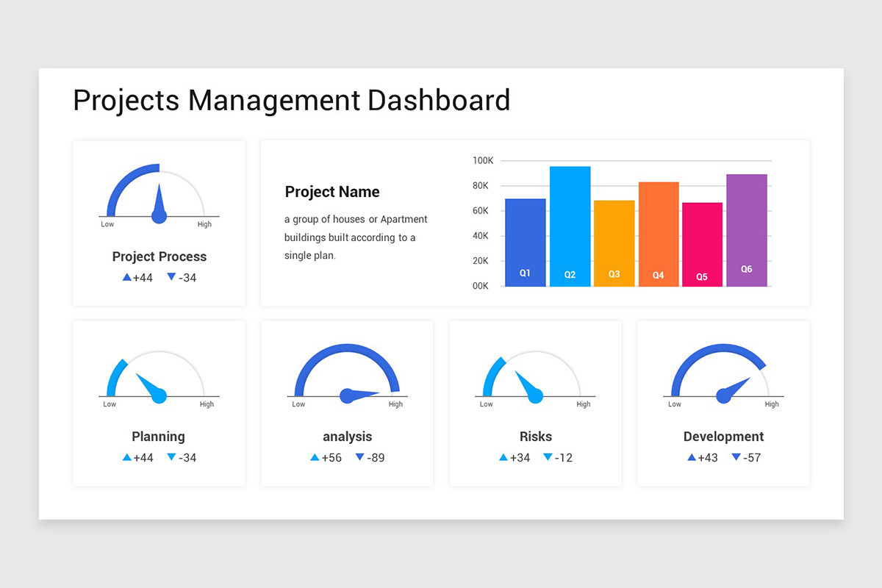Select the pink Q5 bar
The height and width of the screenshot is (588, 882).
tap(702, 245)
